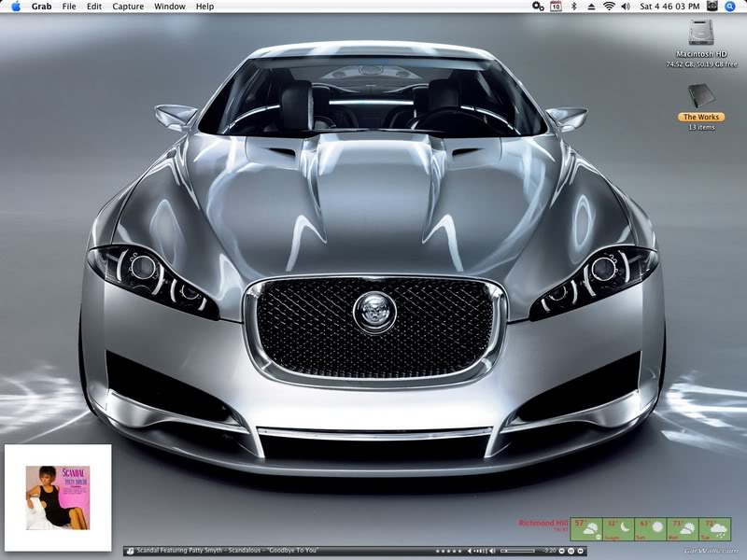Click the Sunday 63° sunny forecast tile
This screenshot has height=560, width=747.
pos(650,529)
